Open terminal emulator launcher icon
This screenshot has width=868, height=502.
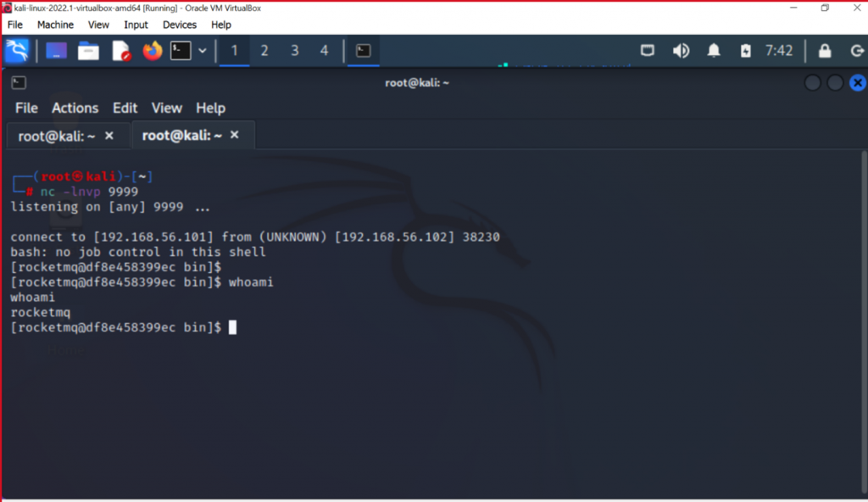pos(181,51)
